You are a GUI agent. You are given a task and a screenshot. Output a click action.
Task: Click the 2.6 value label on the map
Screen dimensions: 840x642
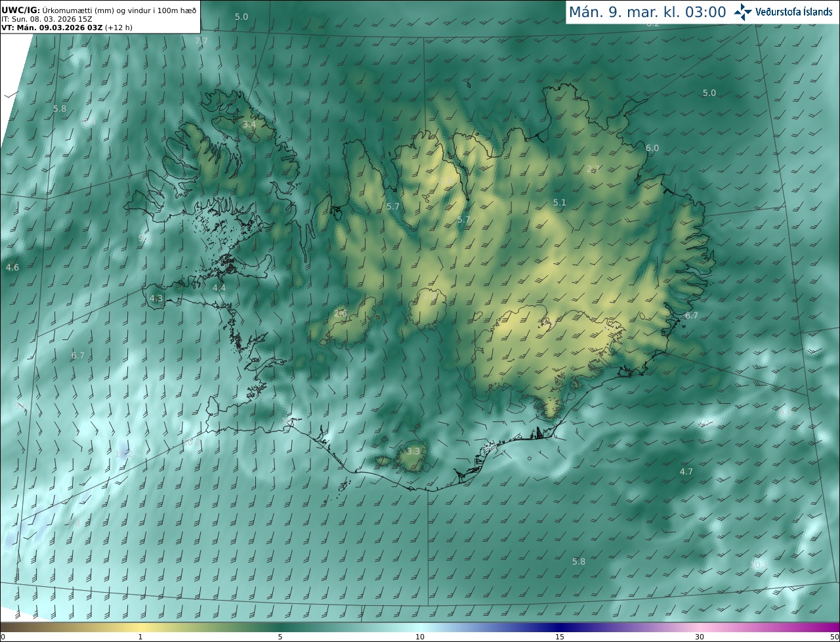(x=340, y=313)
